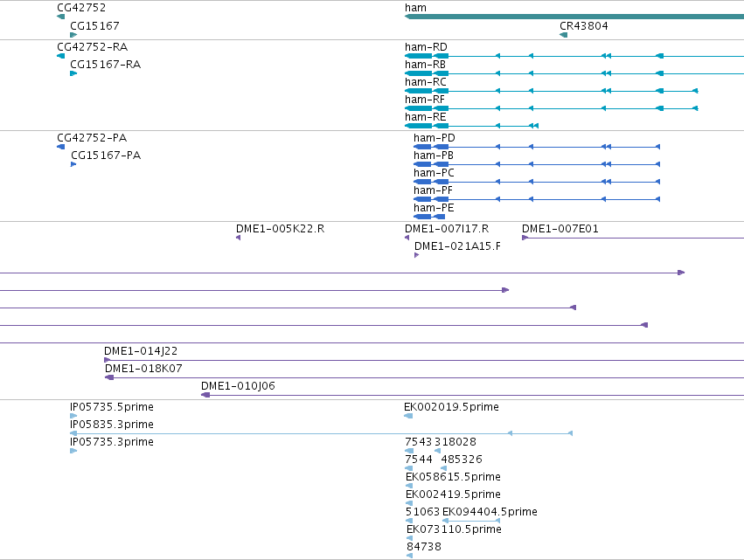This screenshot has width=744, height=560.
Task: Select the EK073110.5prime EST label
Action: (x=454, y=529)
